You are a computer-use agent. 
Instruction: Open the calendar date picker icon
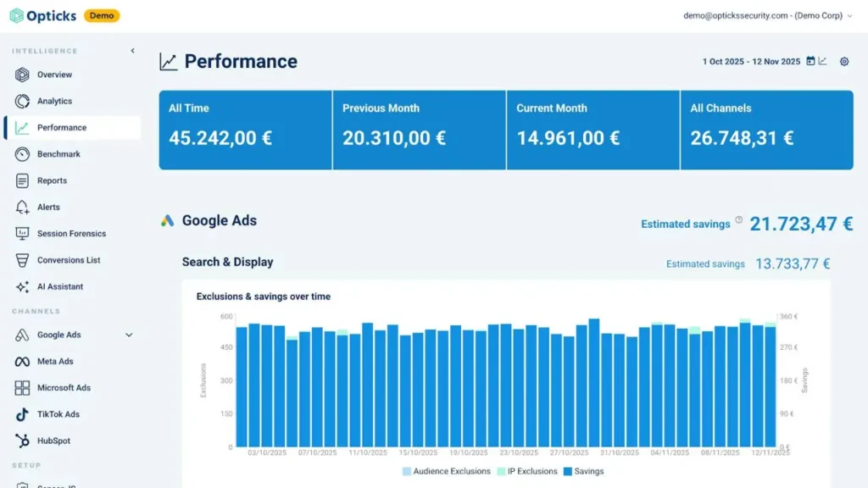[x=810, y=61]
